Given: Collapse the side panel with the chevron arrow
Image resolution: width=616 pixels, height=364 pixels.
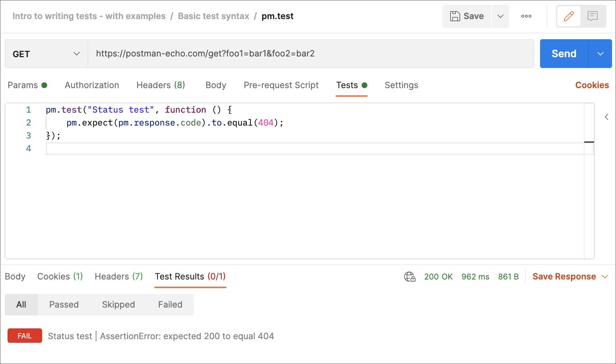Looking at the screenshot, I should point(607,117).
